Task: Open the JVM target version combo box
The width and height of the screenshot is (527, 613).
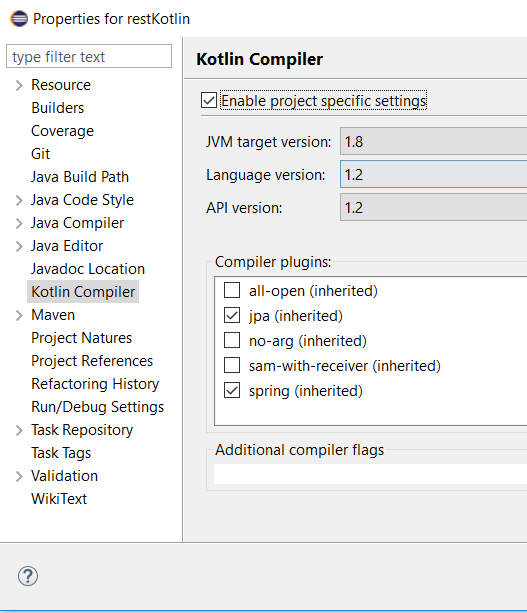Action: [x=434, y=142]
